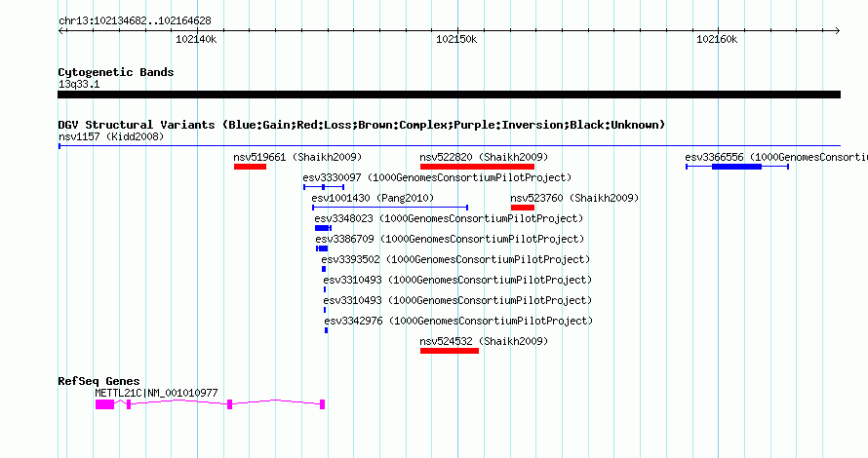Click the 102150k ruler label

(456, 39)
